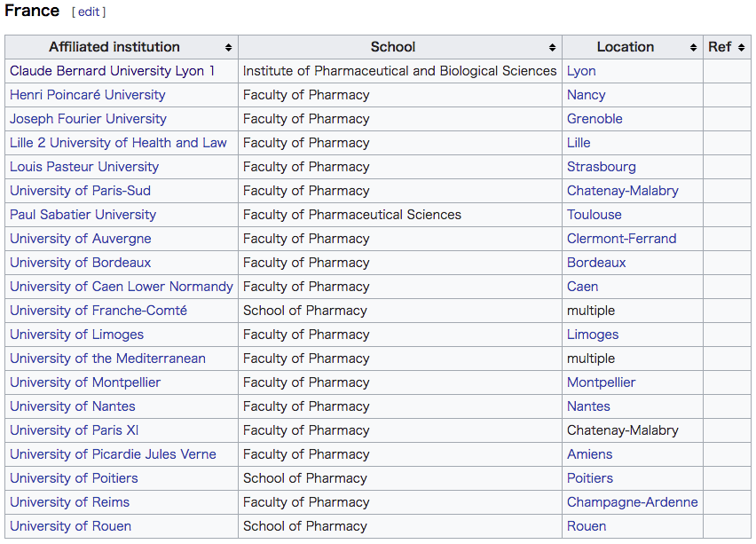Follow the Joseph Fourier University link
Image resolution: width=756 pixels, height=544 pixels.
pyautogui.click(x=88, y=119)
